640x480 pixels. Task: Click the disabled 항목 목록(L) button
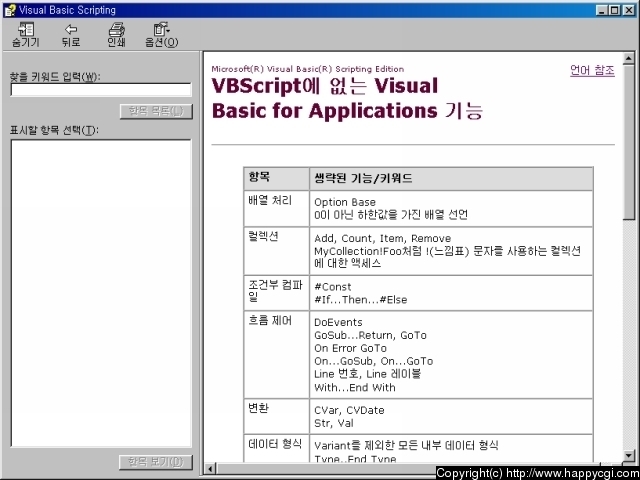click(156, 111)
